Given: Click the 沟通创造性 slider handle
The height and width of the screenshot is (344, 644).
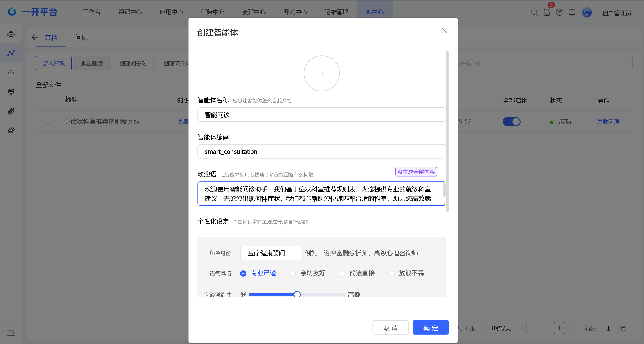Looking at the screenshot, I should pyautogui.click(x=297, y=294).
